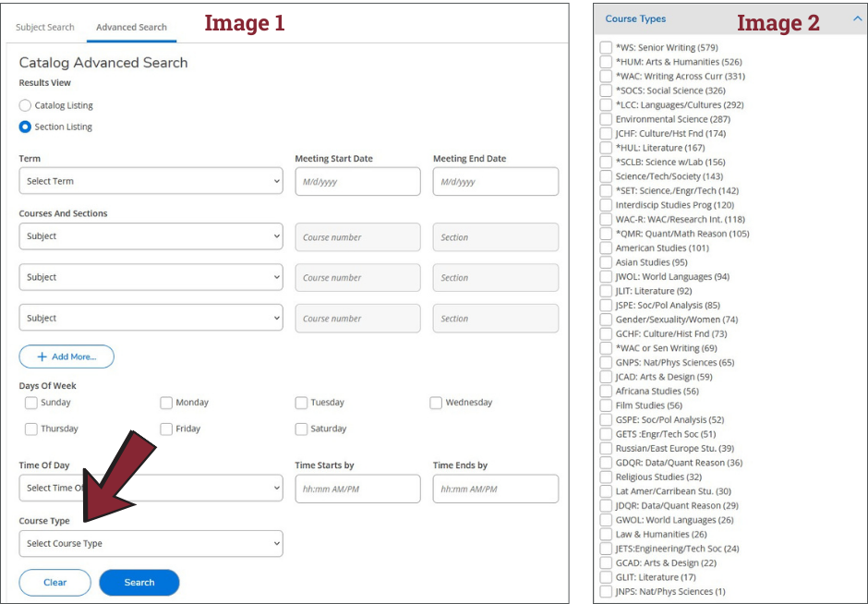
Task: Click the Add More button
Action: coord(66,356)
